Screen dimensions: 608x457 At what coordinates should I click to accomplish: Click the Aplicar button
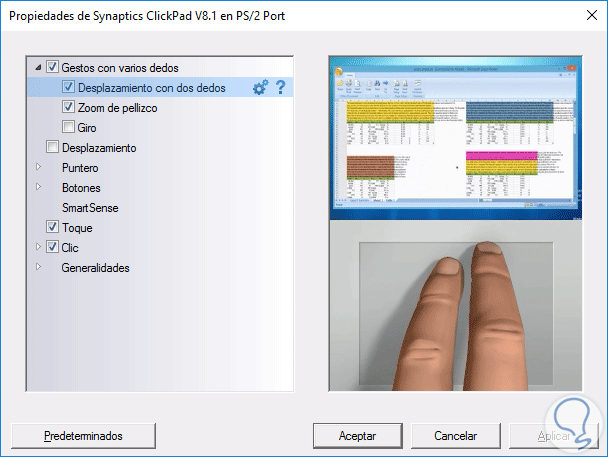554,436
